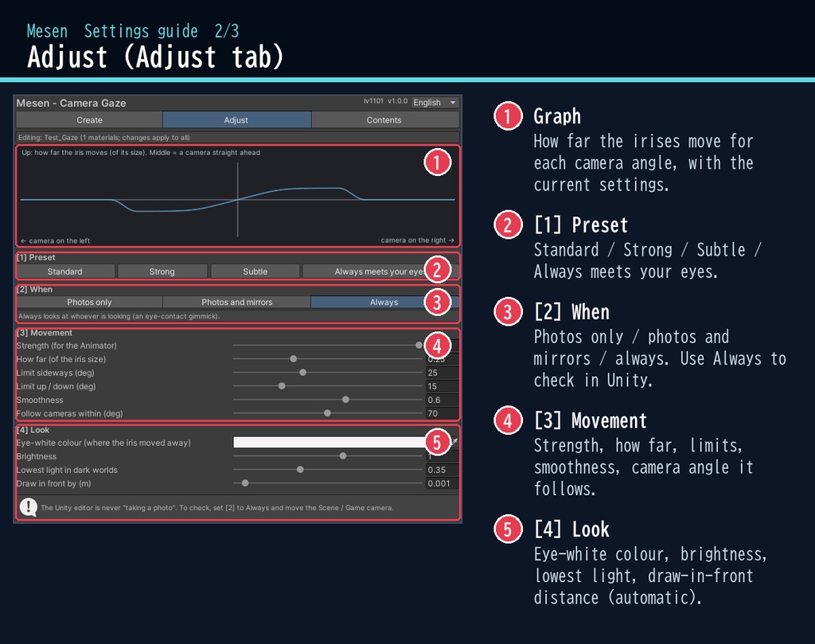Select the Adjust tab
This screenshot has height=644, width=815.
click(236, 119)
